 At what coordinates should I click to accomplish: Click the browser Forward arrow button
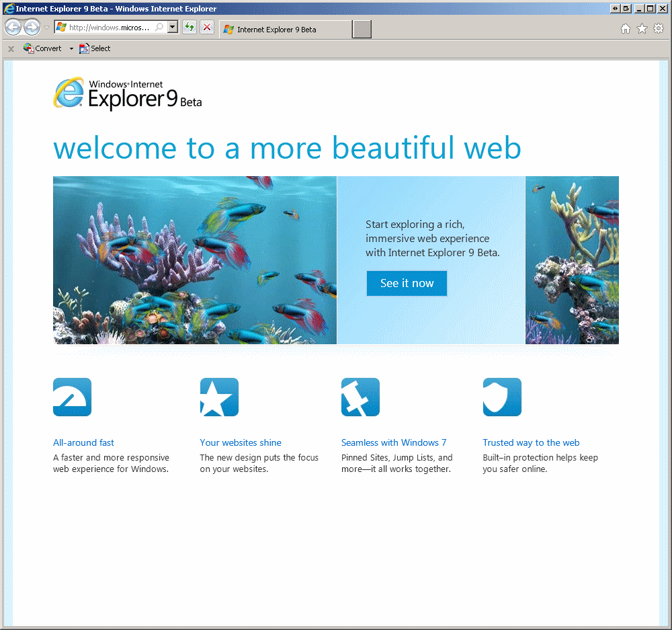[32, 28]
